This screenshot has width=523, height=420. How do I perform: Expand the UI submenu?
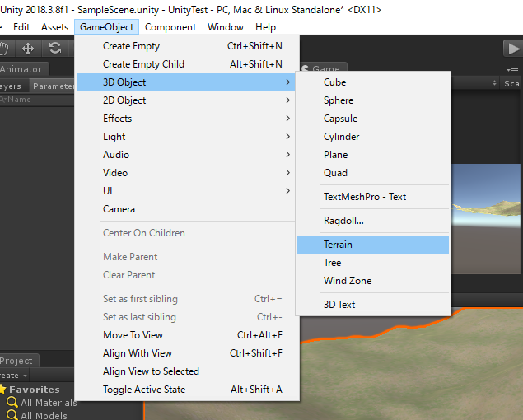click(x=186, y=191)
